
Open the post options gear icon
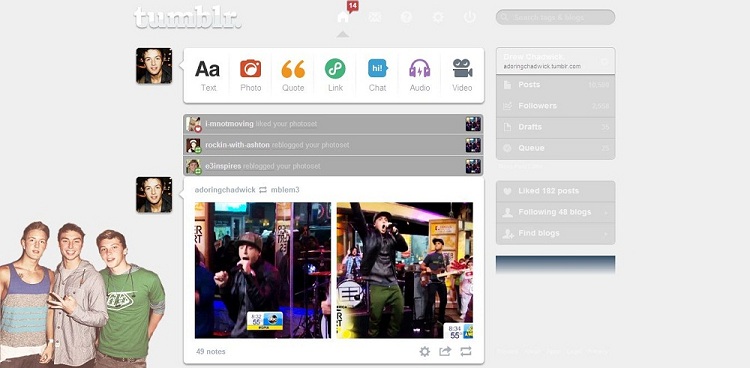pyautogui.click(x=424, y=352)
